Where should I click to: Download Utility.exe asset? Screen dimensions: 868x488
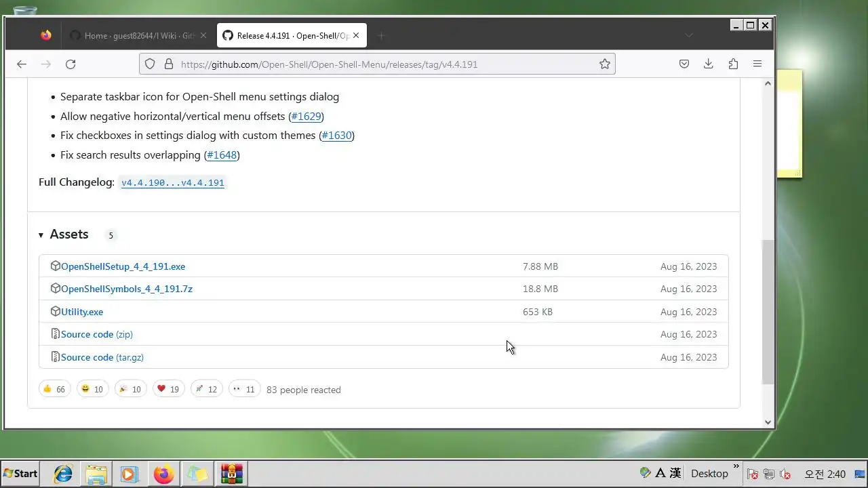pyautogui.click(x=82, y=312)
